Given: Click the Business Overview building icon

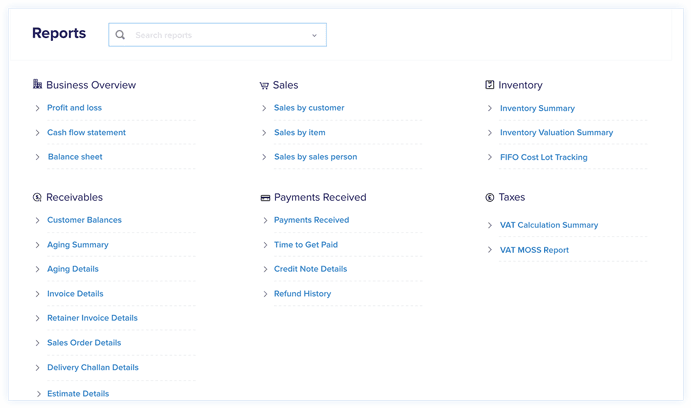Looking at the screenshot, I should click(37, 84).
